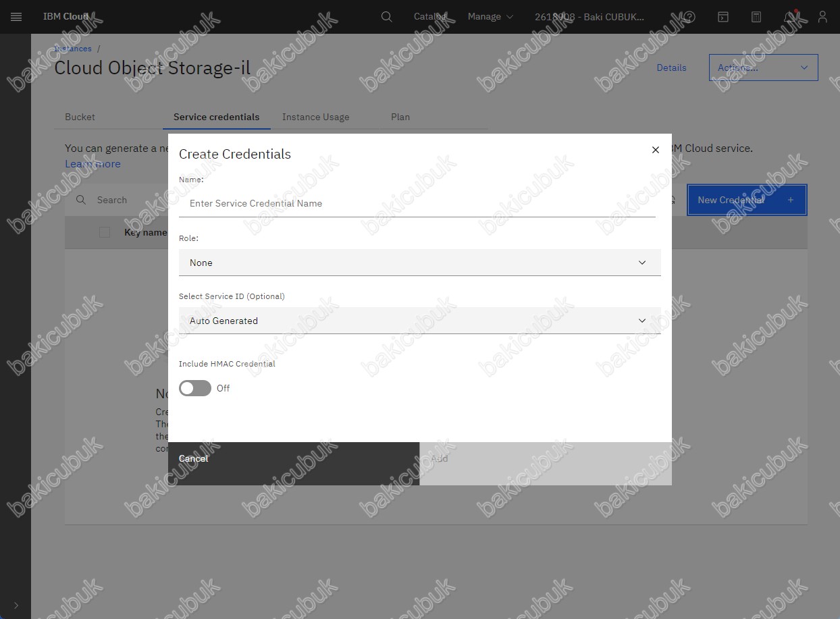This screenshot has width=840, height=619.
Task: Open the notifications bell icon
Action: pos(789,17)
